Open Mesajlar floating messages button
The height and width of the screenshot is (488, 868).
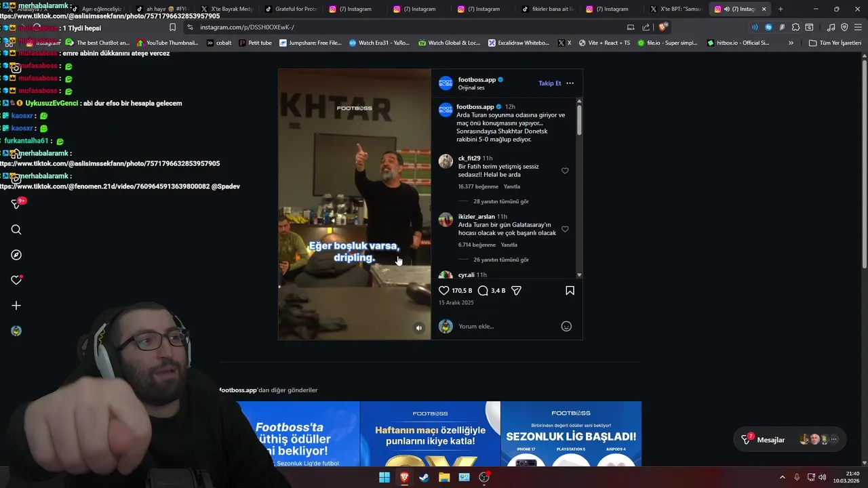tap(789, 440)
